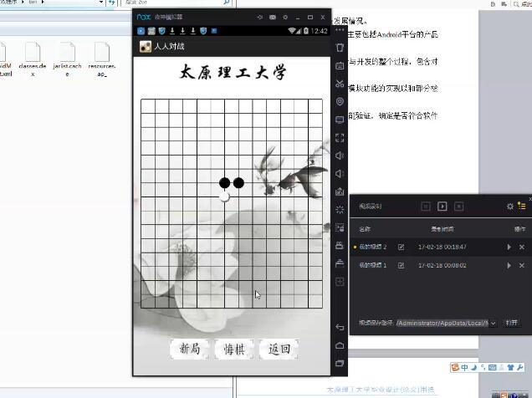Screen dimensions: 532x398
Task: Open keyboard control in Nox sidebar
Action: pyautogui.click(x=340, y=66)
